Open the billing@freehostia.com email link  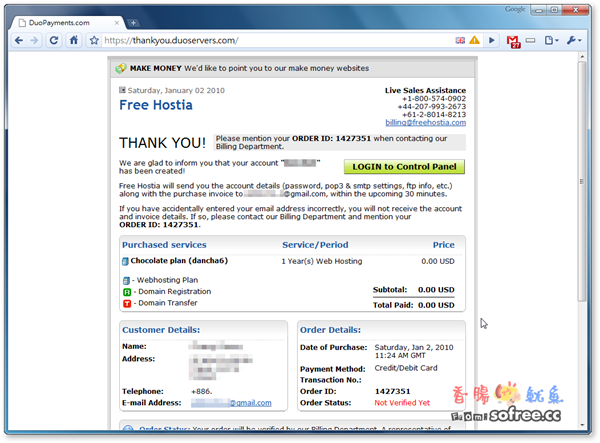click(426, 122)
